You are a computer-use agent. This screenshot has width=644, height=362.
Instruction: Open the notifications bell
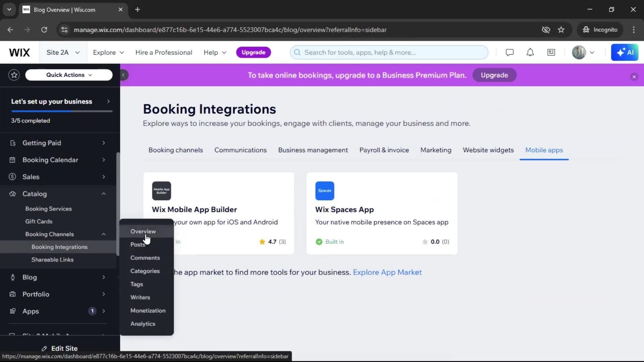[530, 53]
